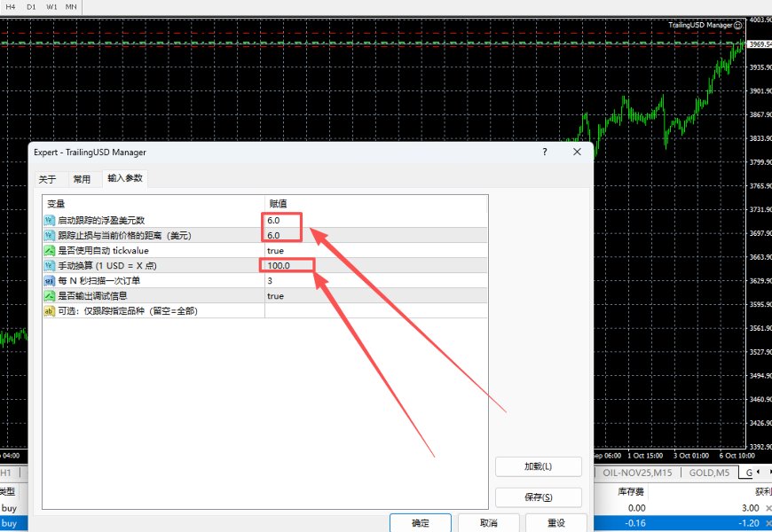This screenshot has height=532, width=772.
Task: Click the 3.00 profit value
Action: 751,508
